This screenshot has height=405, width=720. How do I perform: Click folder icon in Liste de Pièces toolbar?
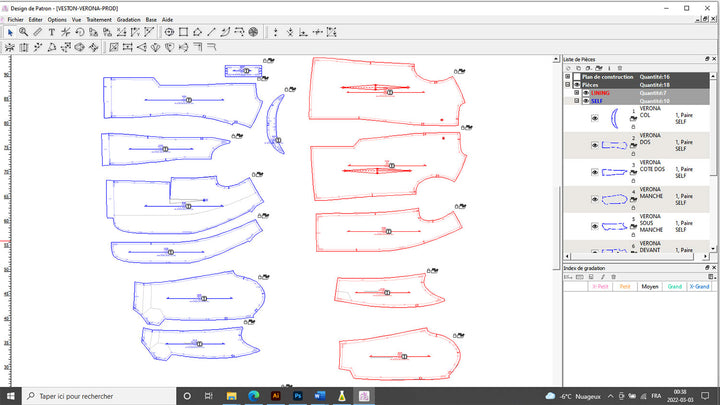[599, 68]
